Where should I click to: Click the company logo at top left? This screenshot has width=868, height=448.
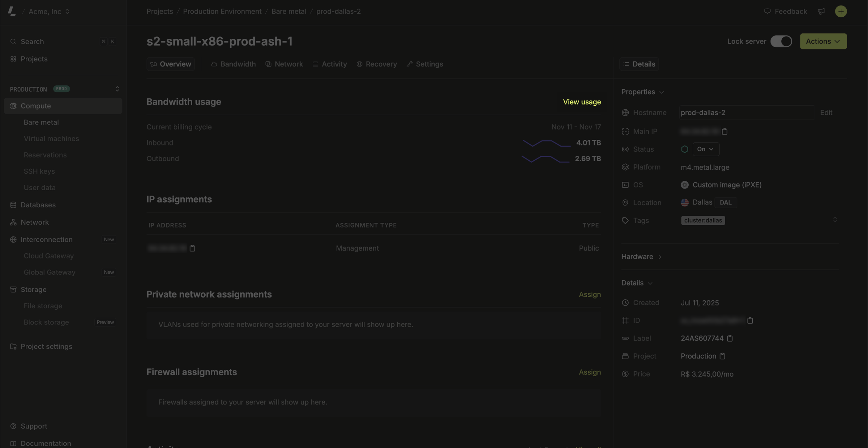12,11
